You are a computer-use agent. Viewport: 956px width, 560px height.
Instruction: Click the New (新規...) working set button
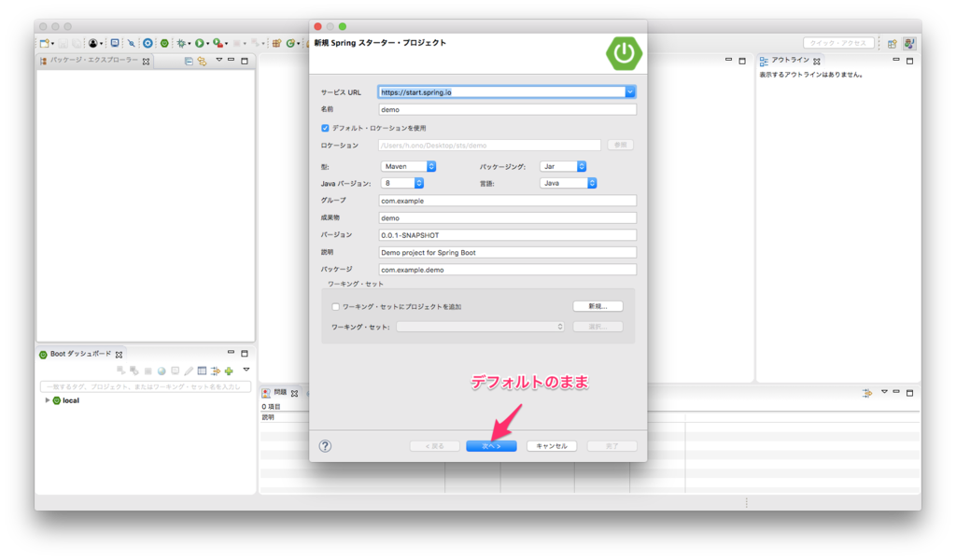[597, 306]
